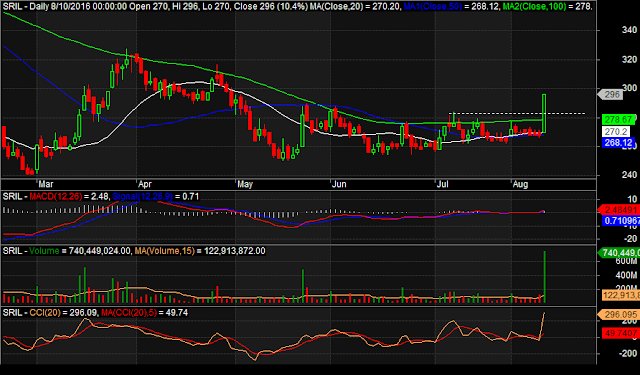The image size is (640, 375).
Task: Click the -200 CCI axis label
Action: coord(627,353)
